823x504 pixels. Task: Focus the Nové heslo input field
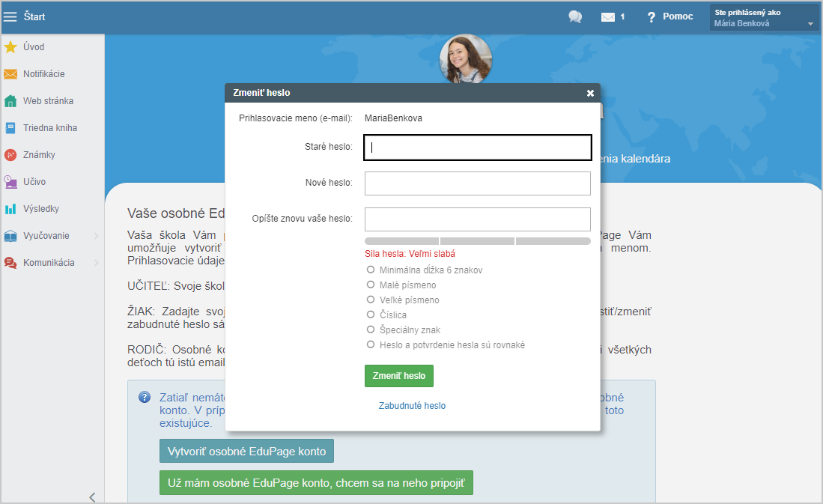(477, 183)
